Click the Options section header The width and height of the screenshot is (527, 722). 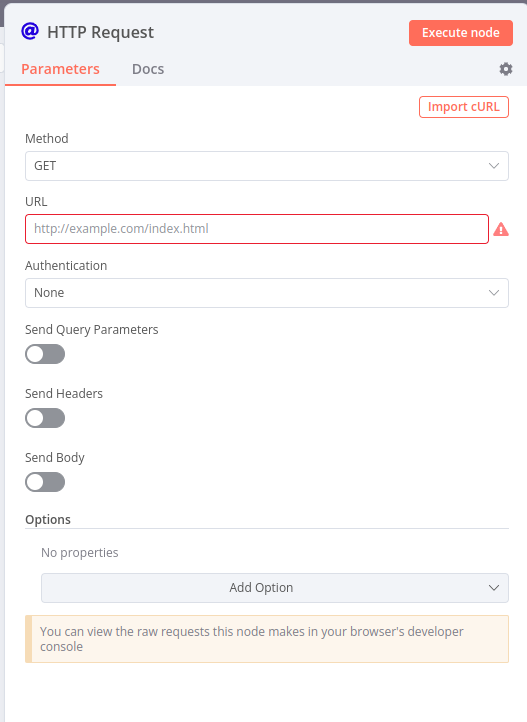click(x=48, y=519)
